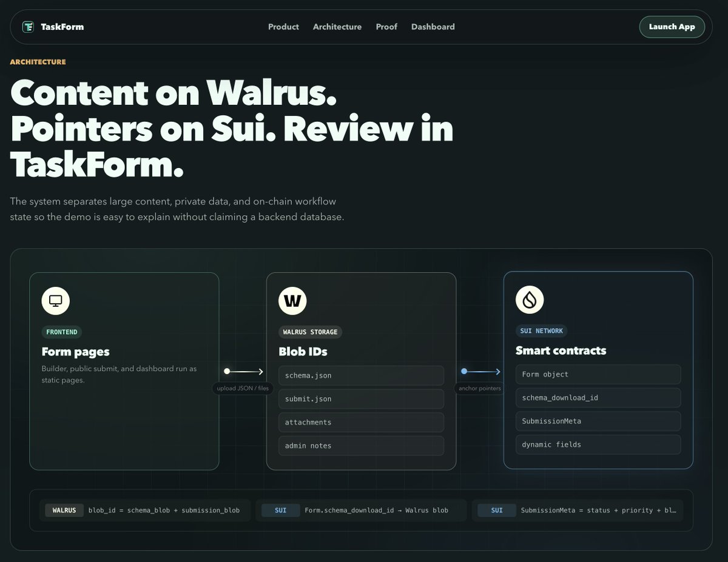This screenshot has height=562, width=728.
Task: Click the WALRUS badge in the bottom strip
Action: click(64, 510)
